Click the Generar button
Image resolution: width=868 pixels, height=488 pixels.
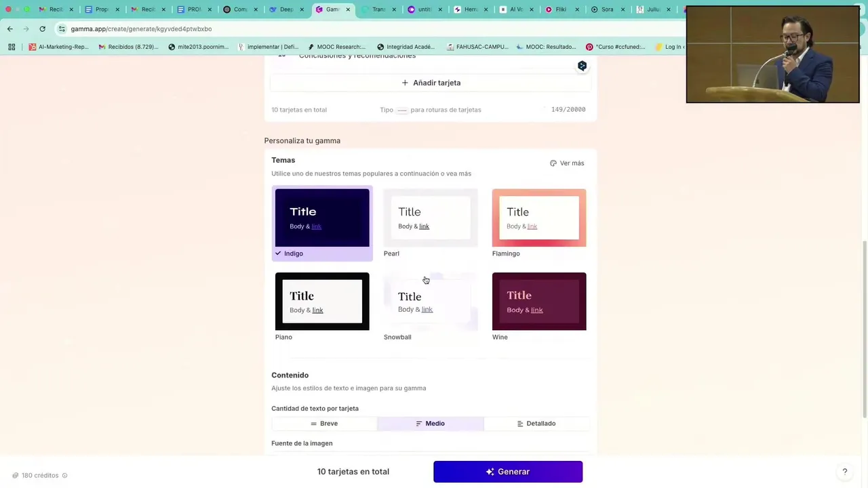(x=507, y=472)
